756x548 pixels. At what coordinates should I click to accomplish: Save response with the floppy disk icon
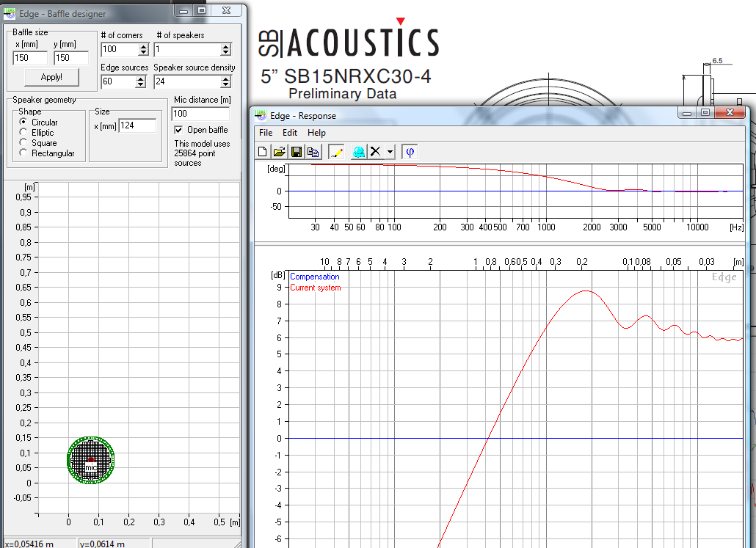(297, 153)
